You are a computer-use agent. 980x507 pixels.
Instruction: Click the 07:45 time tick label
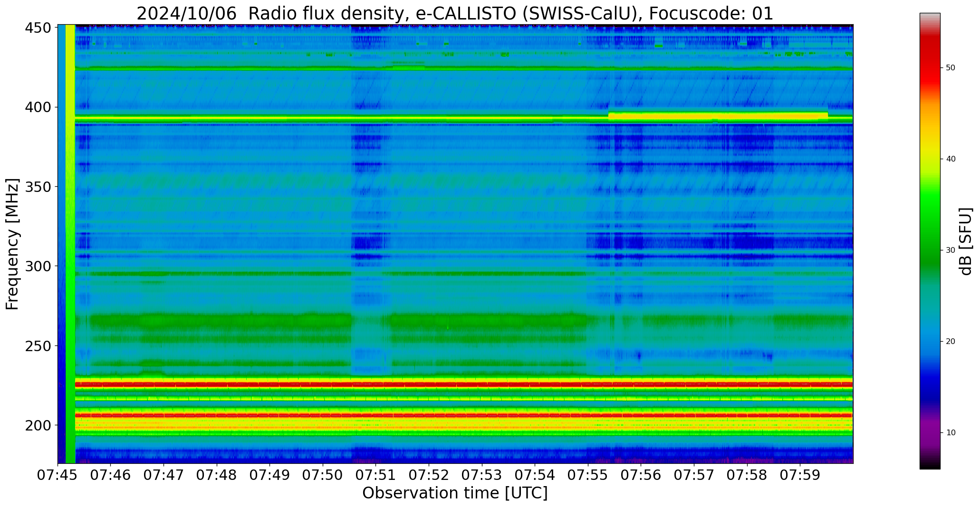click(x=58, y=475)
